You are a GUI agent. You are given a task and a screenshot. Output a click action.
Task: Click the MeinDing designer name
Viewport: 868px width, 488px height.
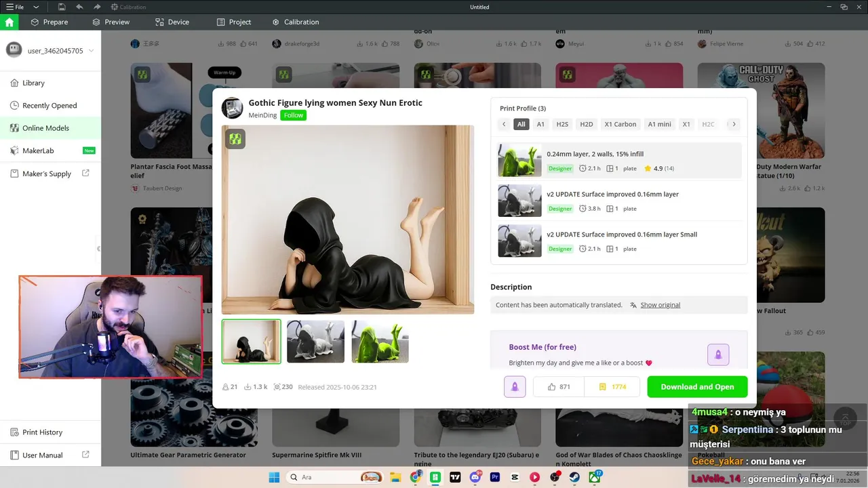pos(262,115)
